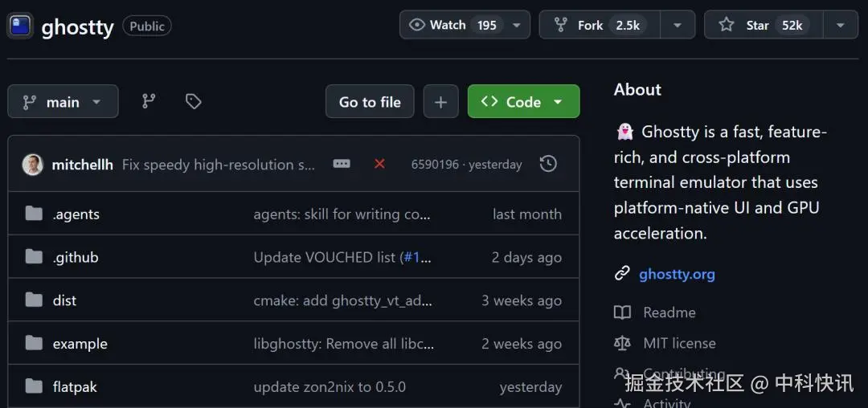Viewport: 868px width, 408px height.
Task: Click the plus add file button
Action: pyautogui.click(x=440, y=102)
